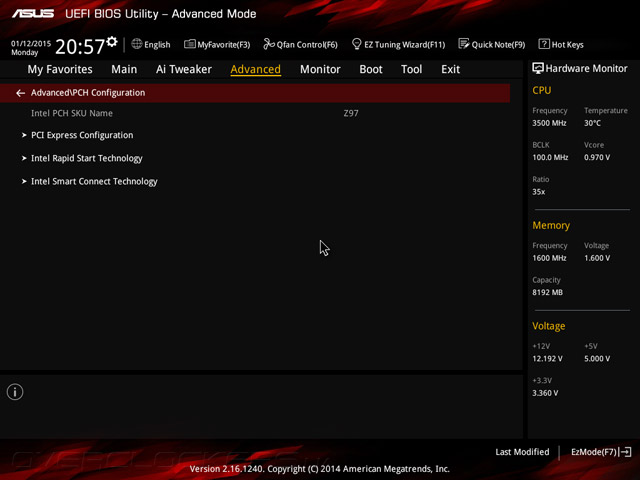Click the 1.600 V memory voltage value
Screen dimensions: 640x480
pyautogui.click(x=597, y=258)
